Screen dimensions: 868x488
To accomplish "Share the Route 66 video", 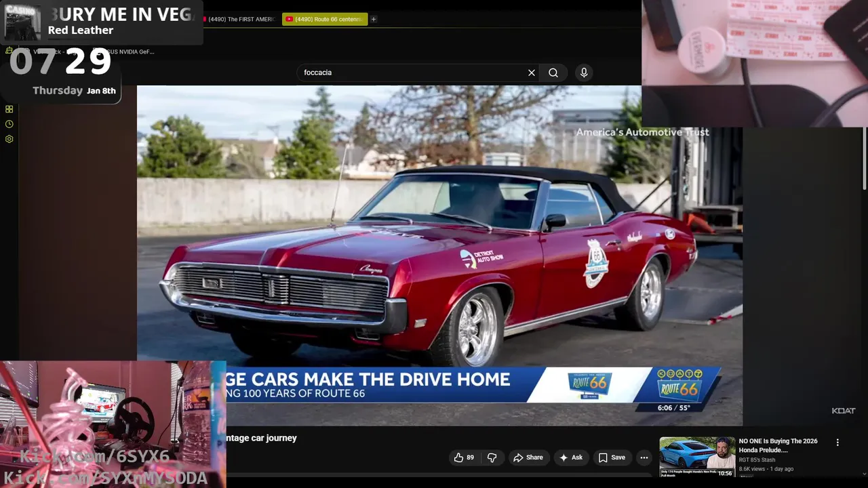I will (528, 457).
